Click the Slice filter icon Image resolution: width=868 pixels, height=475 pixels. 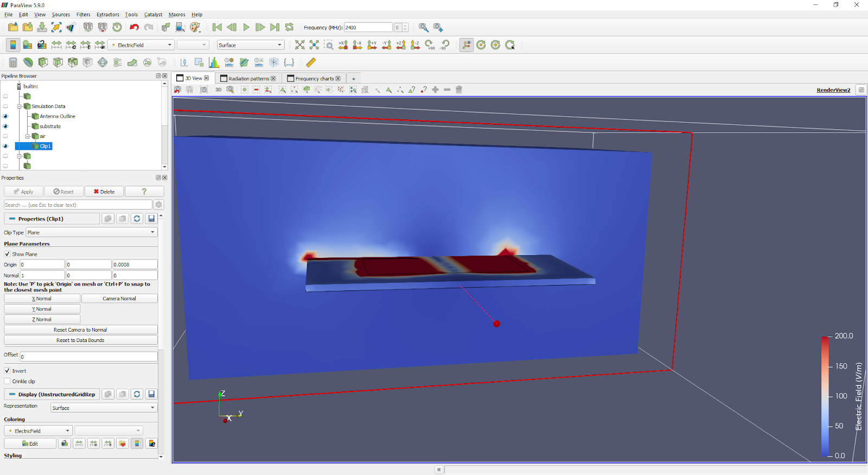tap(58, 62)
